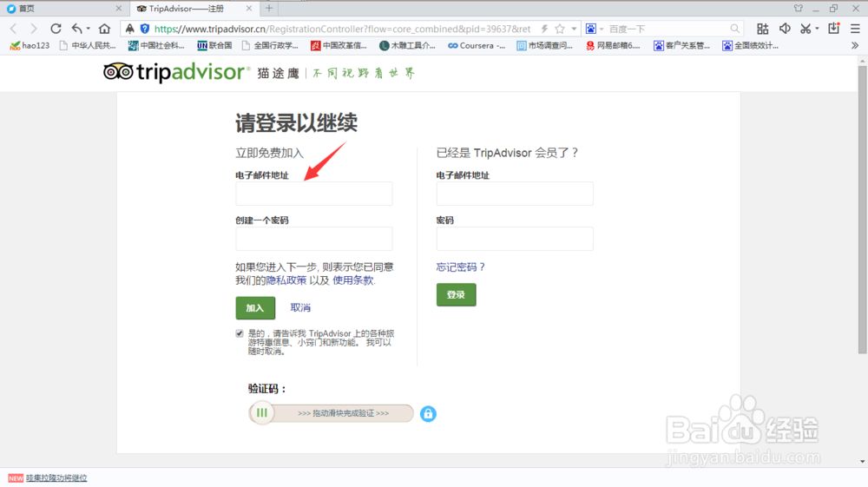Open the NEW news headline link
The height and width of the screenshot is (487, 868).
pyautogui.click(x=56, y=477)
